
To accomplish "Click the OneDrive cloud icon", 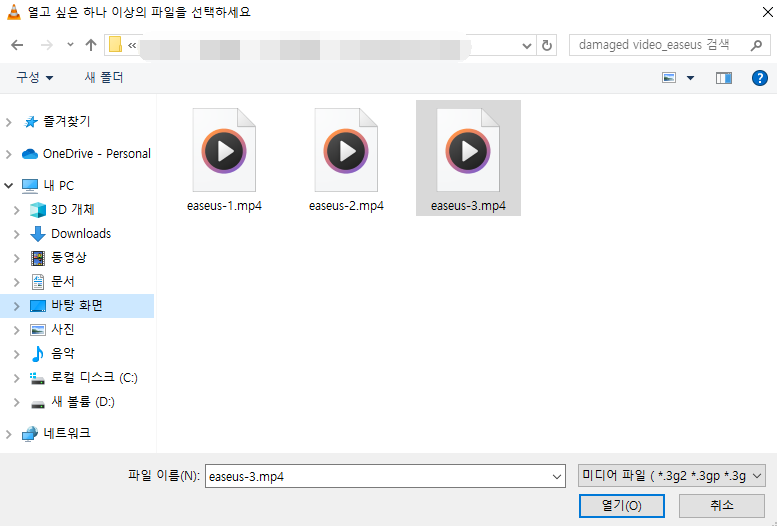I will click(30, 154).
